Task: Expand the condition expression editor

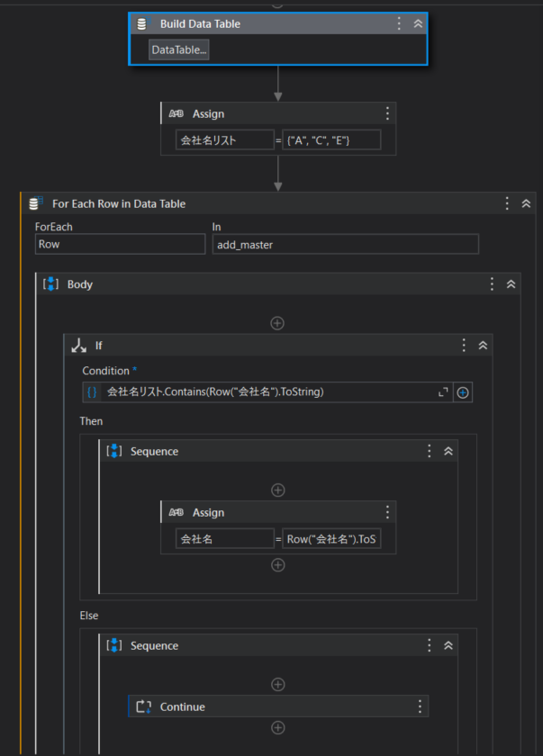Action: [x=443, y=392]
